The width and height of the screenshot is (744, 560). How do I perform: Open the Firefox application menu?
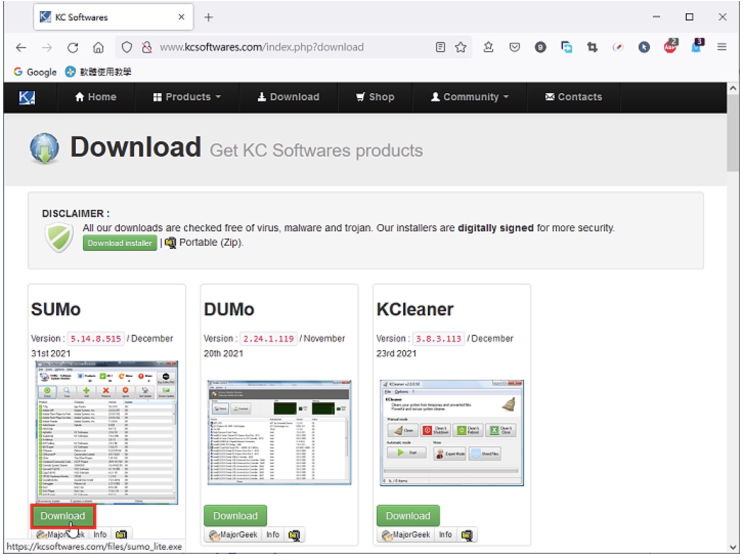[722, 47]
